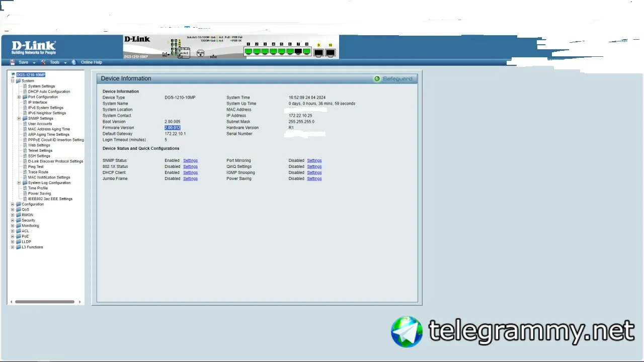Click the green Safeguard indicator
The height and width of the screenshot is (362, 644).
[x=377, y=79]
